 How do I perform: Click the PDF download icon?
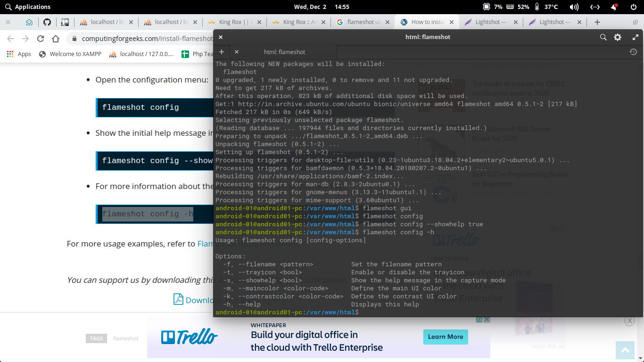(178, 300)
